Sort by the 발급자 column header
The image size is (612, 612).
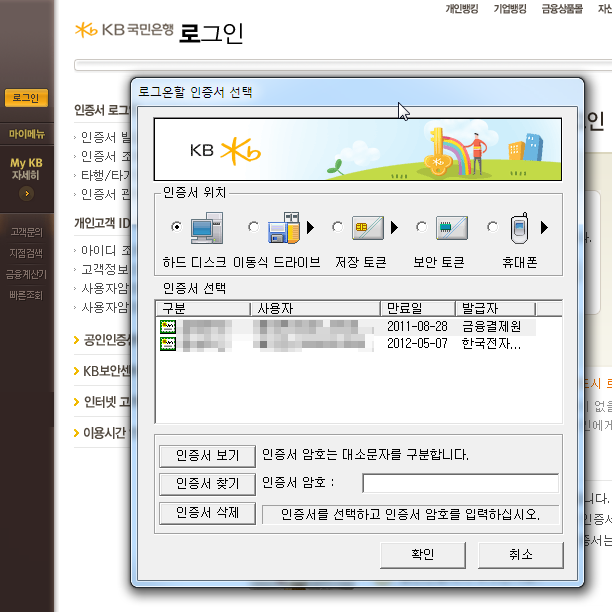point(496,308)
